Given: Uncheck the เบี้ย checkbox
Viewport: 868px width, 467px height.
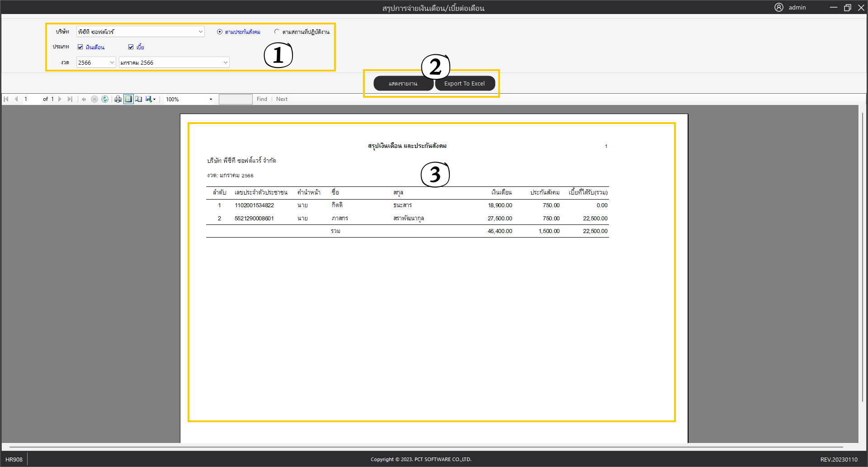Looking at the screenshot, I should 131,47.
